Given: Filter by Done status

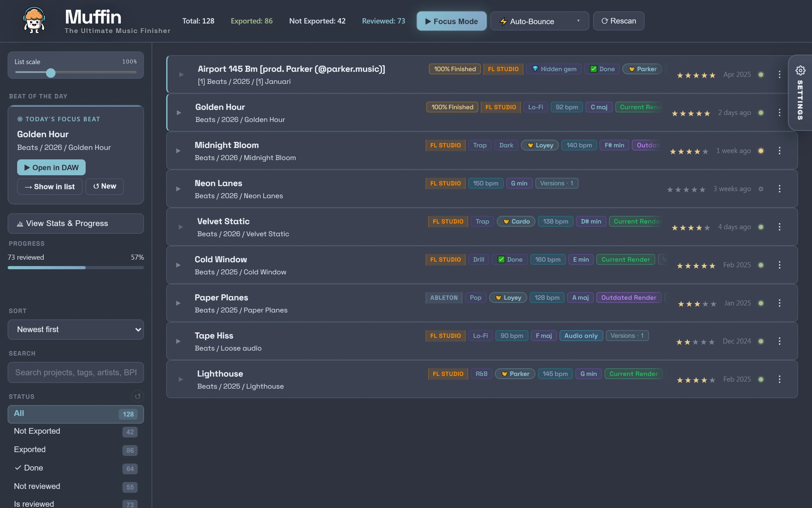Looking at the screenshot, I should click(76, 468).
